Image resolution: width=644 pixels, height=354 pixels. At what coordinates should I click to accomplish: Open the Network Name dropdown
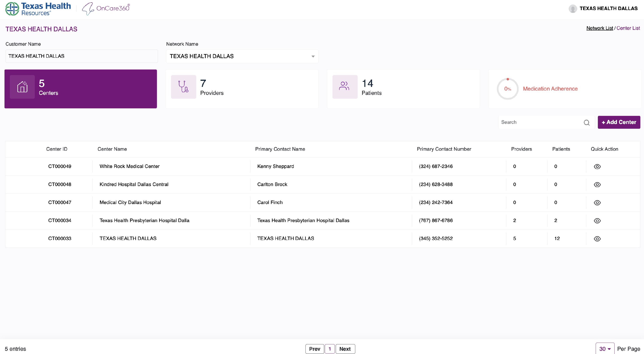pyautogui.click(x=242, y=56)
